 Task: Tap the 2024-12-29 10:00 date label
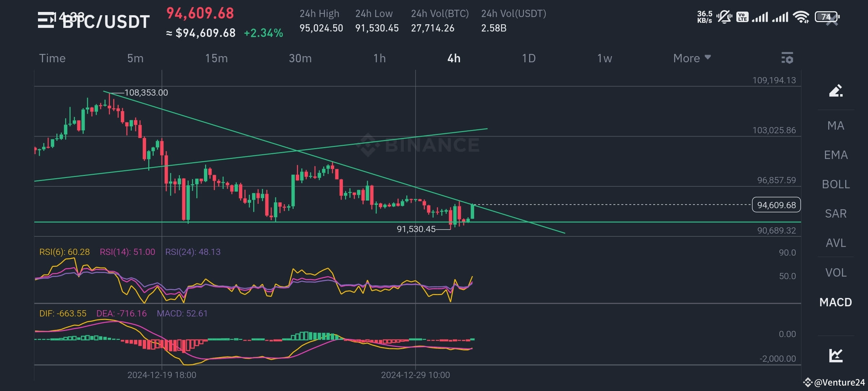tap(416, 375)
